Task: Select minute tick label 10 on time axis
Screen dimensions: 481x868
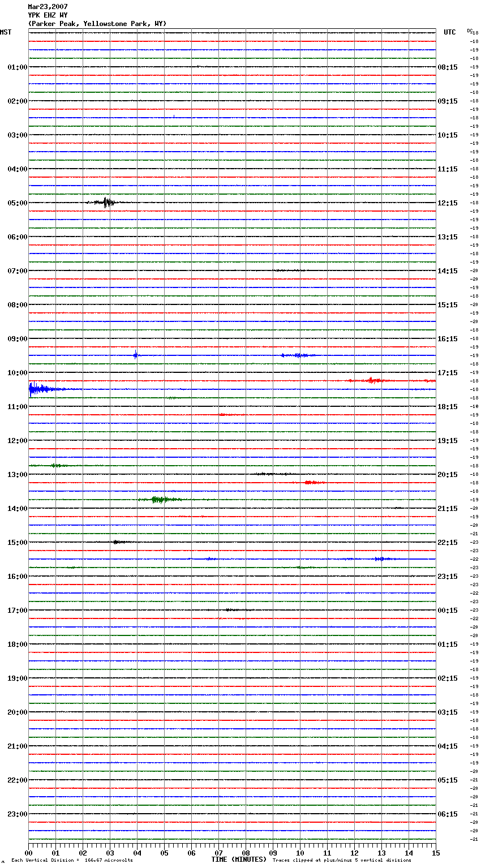Action: click(300, 853)
